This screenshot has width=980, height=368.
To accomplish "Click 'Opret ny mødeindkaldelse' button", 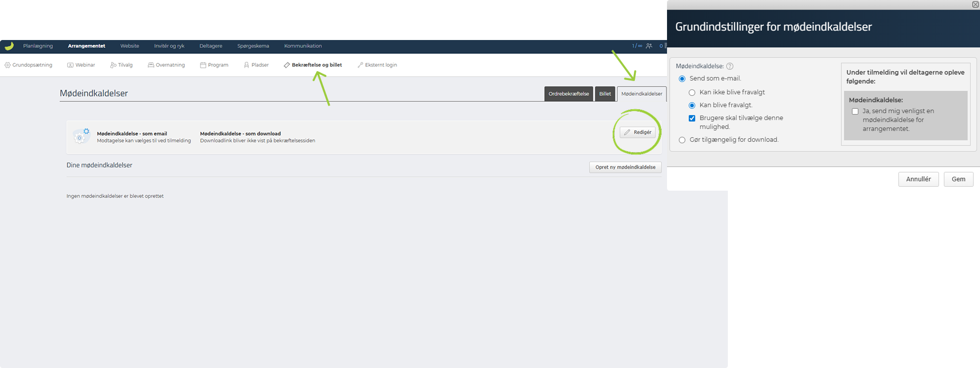I will (625, 167).
